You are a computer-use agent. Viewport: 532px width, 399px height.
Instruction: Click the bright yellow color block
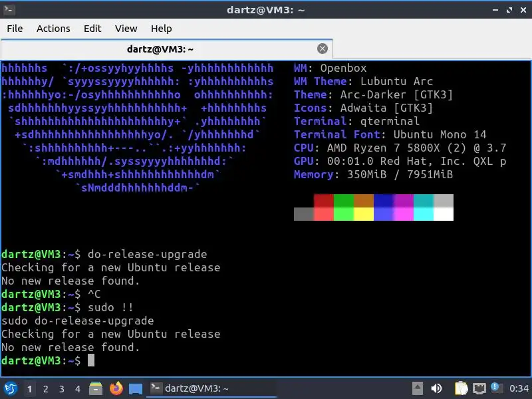(364, 214)
